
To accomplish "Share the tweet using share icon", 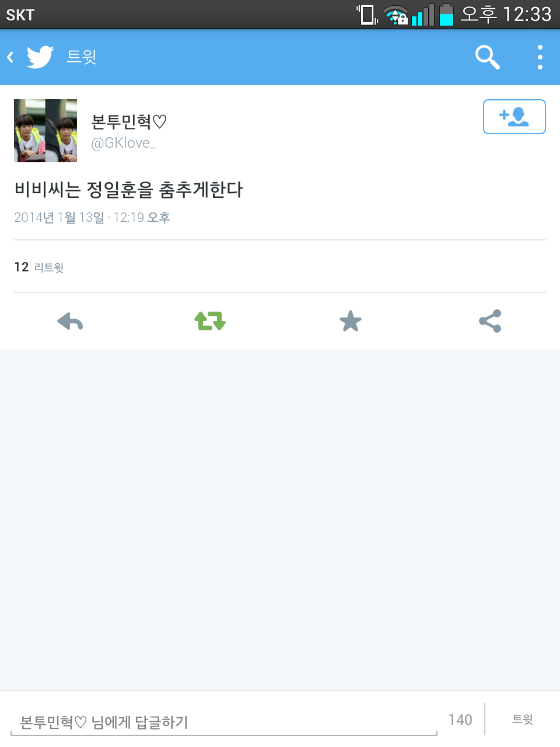I will pos(490,321).
